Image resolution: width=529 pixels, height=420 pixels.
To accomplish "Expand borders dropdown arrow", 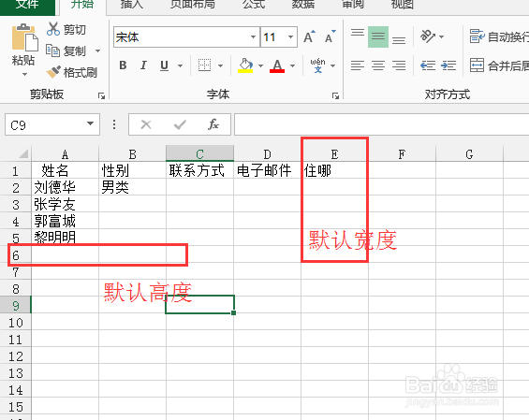I will point(221,65).
